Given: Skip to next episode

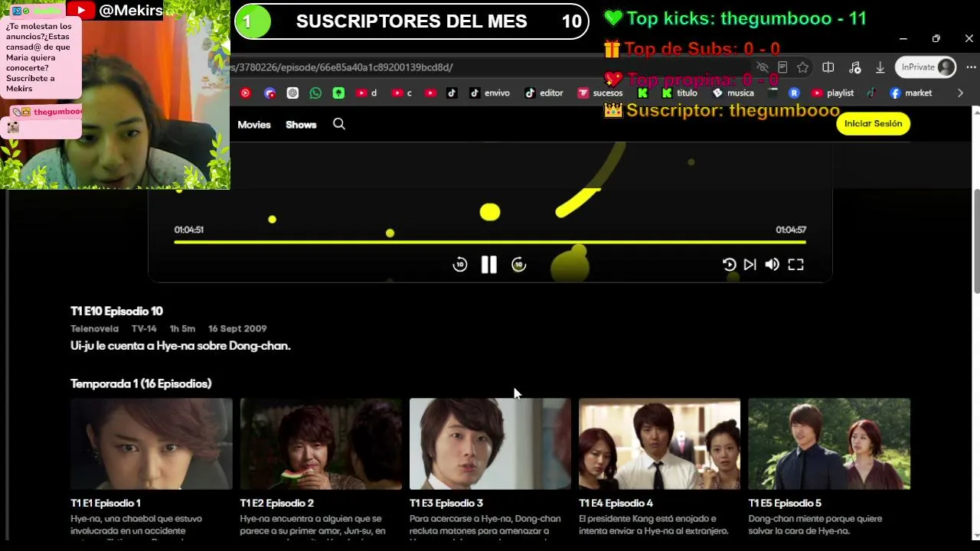Looking at the screenshot, I should [x=750, y=265].
